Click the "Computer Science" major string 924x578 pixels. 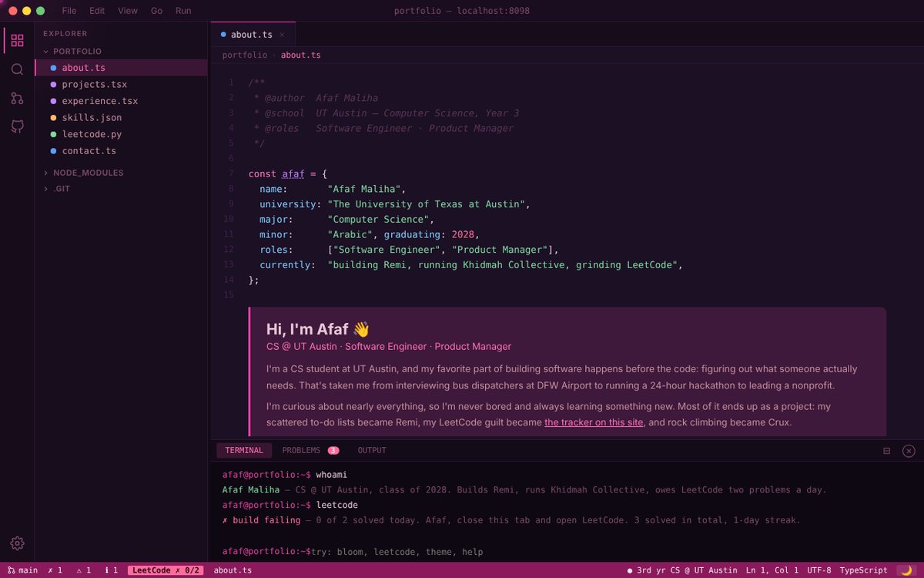[378, 220]
